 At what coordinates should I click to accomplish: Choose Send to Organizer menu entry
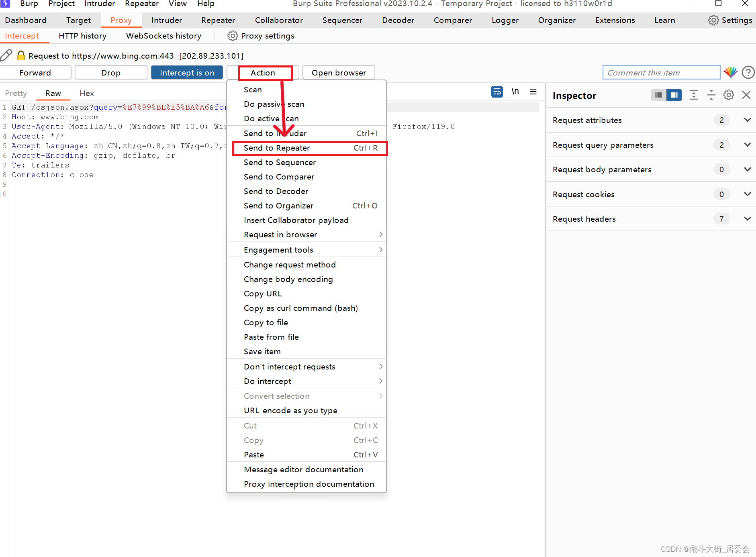pyautogui.click(x=306, y=206)
